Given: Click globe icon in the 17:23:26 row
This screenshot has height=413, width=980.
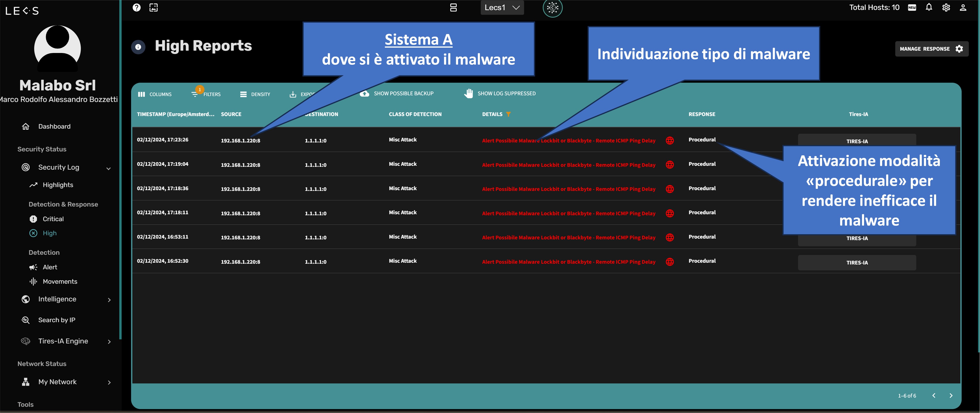Looking at the screenshot, I should point(670,141).
